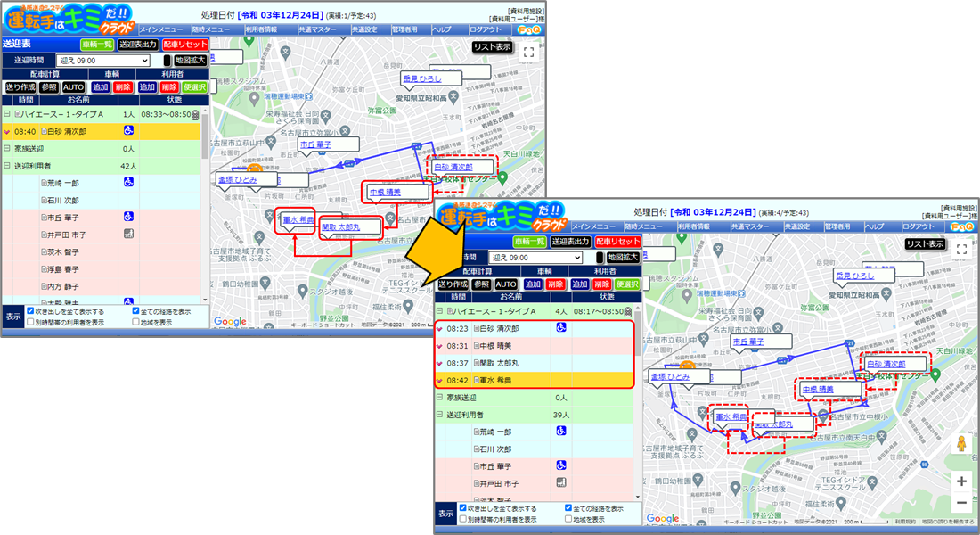Screen dimensions: 980x535
Task: Zoom out with the minus icon on lower-right map
Action: [961, 503]
